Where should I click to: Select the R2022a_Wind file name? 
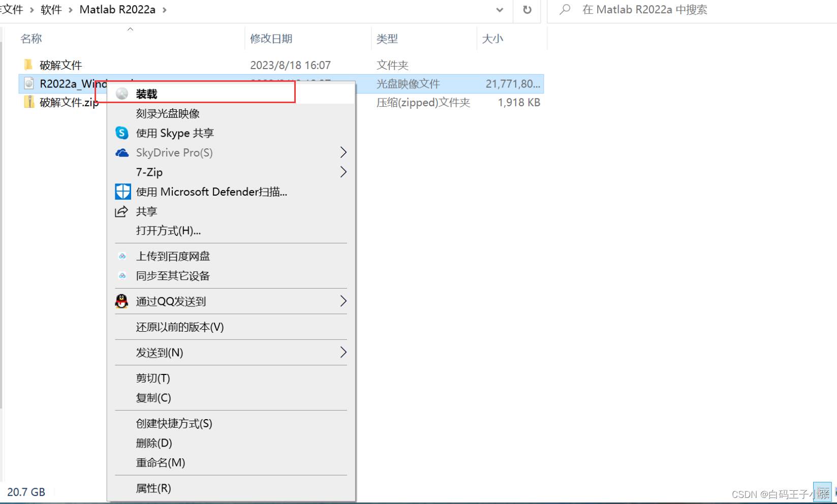click(74, 83)
